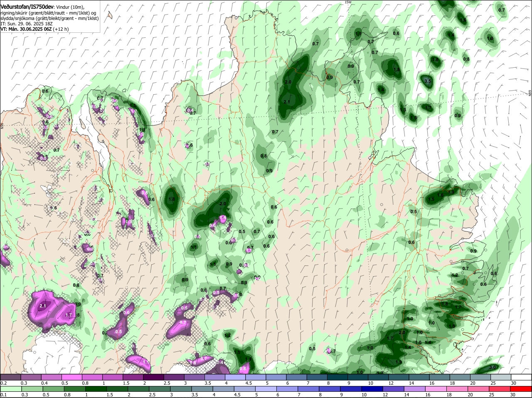This screenshot has width=532, height=398.
Task: Pick the dusky mauve 0.2 snow swatch
Action: (10, 377)
